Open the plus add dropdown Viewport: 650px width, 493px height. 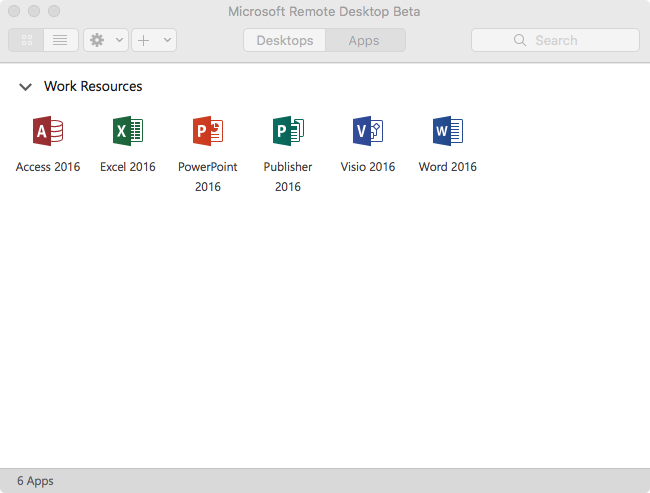point(154,40)
